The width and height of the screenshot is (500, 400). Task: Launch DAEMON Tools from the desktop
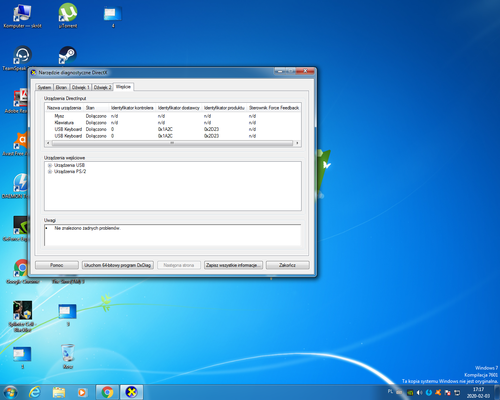pyautogui.click(x=20, y=186)
